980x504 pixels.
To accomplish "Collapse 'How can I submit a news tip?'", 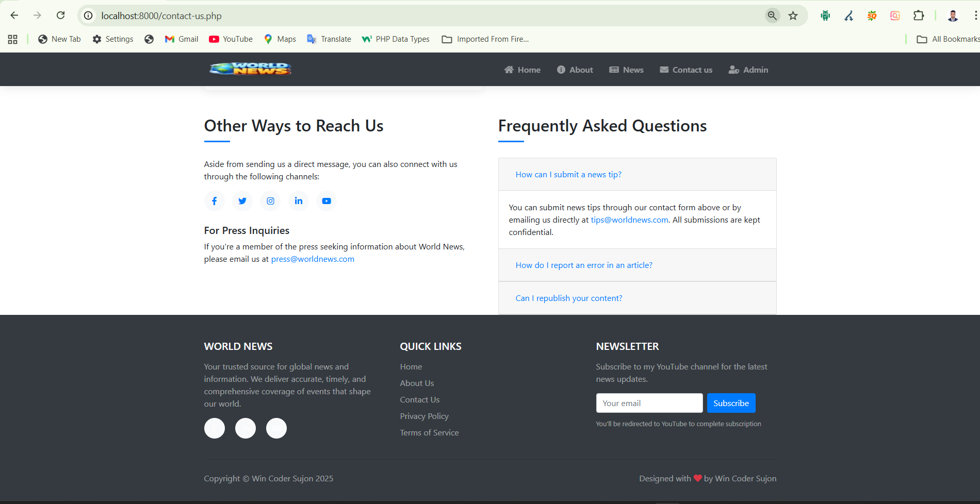I will click(568, 175).
